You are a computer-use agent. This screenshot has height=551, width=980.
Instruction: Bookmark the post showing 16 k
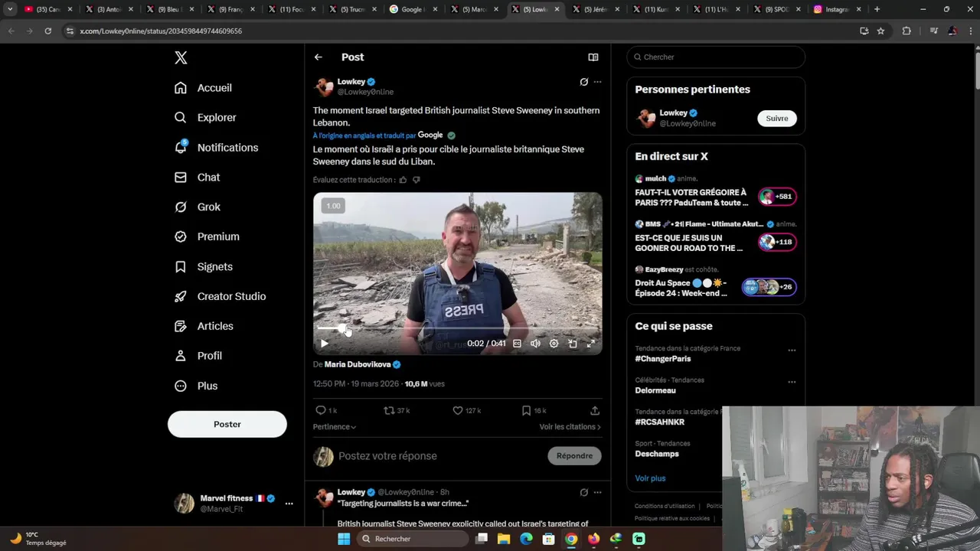pyautogui.click(x=534, y=411)
